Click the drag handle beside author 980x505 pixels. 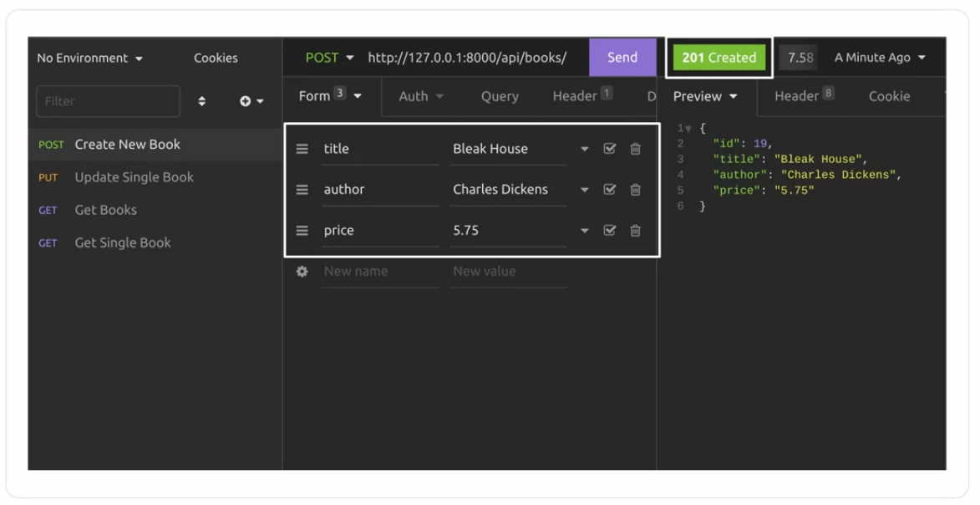[302, 190]
